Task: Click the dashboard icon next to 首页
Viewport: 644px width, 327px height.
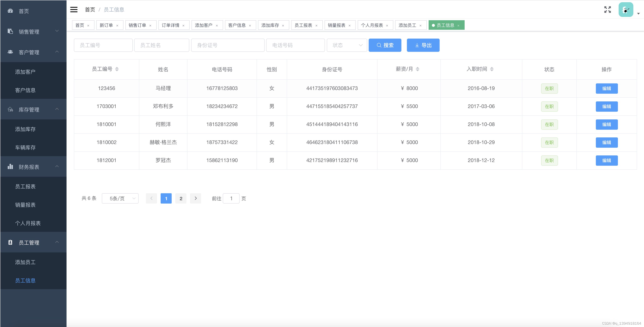Action: click(x=10, y=11)
